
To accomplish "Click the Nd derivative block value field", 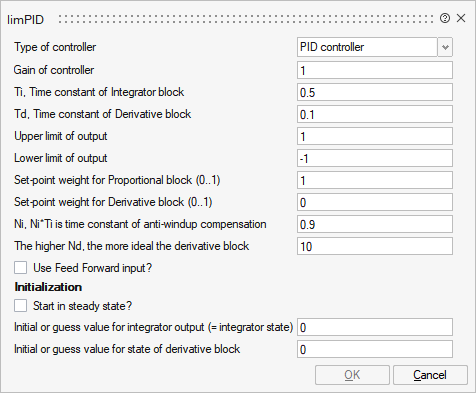I will (x=375, y=246).
